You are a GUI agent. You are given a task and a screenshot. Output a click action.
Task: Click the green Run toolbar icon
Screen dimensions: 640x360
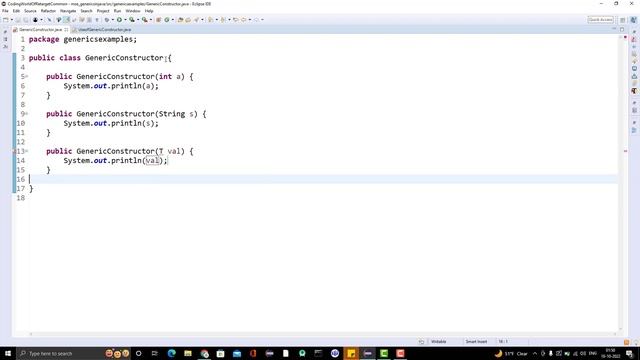(119, 20)
